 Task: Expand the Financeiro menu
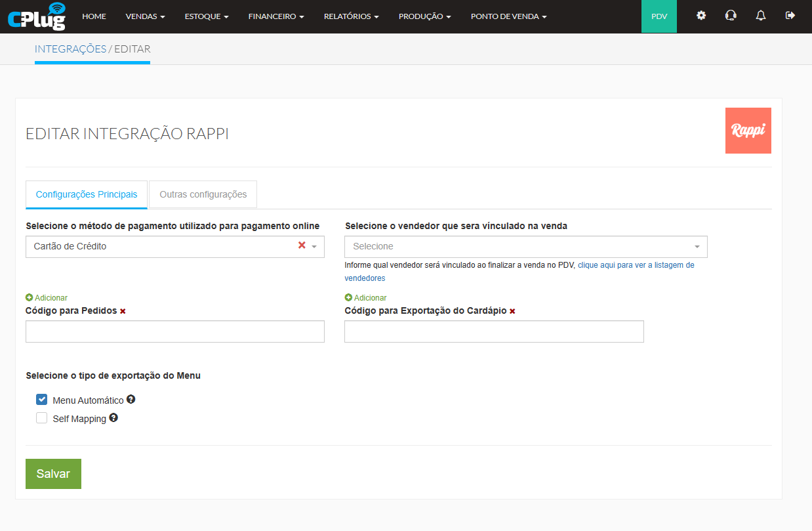pos(276,16)
